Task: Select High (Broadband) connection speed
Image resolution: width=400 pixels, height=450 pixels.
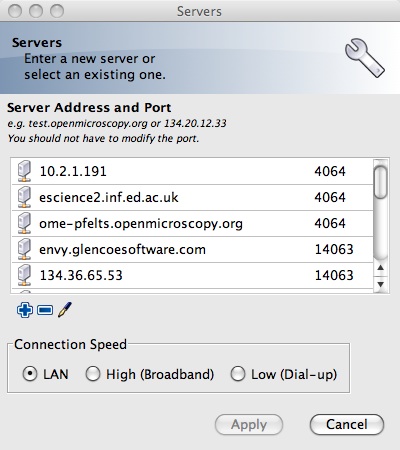Action: (93, 374)
